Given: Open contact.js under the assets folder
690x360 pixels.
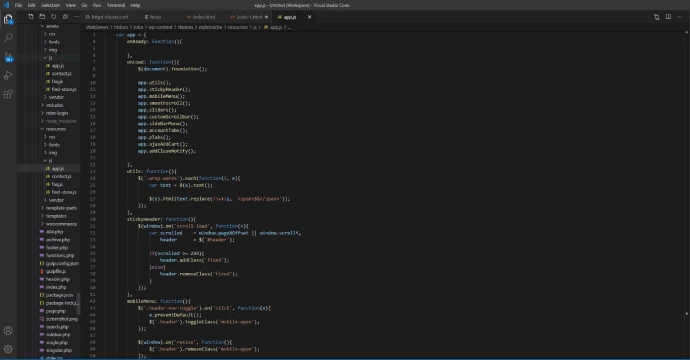Looking at the screenshot, I should click(61, 73).
